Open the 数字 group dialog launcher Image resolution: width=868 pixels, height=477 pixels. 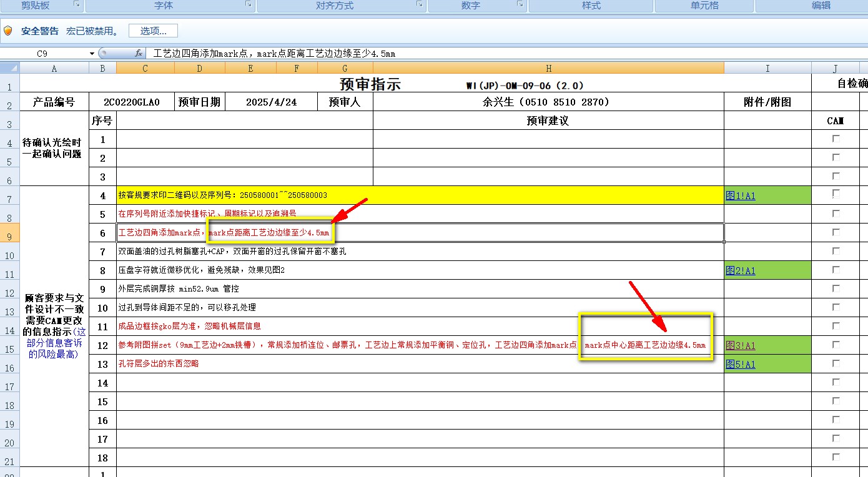[x=520, y=4]
